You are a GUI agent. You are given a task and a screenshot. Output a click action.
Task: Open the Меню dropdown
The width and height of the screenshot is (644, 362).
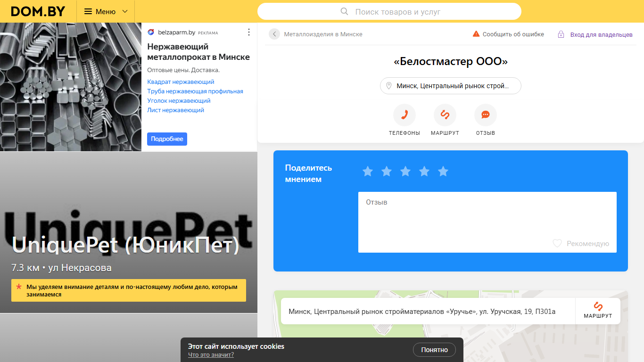click(106, 11)
